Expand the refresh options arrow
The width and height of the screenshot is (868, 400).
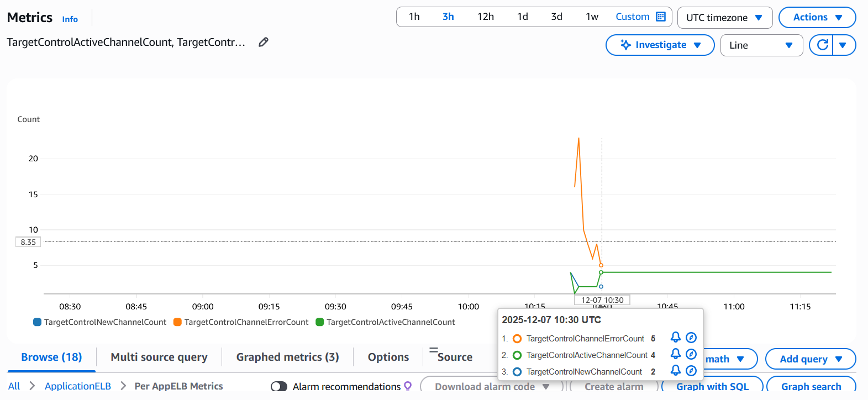point(843,45)
